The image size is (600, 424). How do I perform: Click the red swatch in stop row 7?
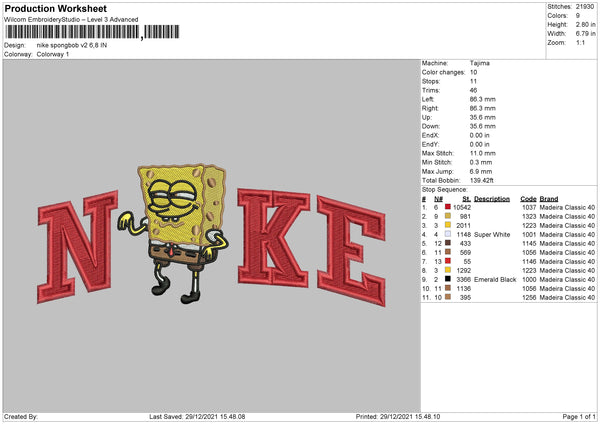coord(448,261)
